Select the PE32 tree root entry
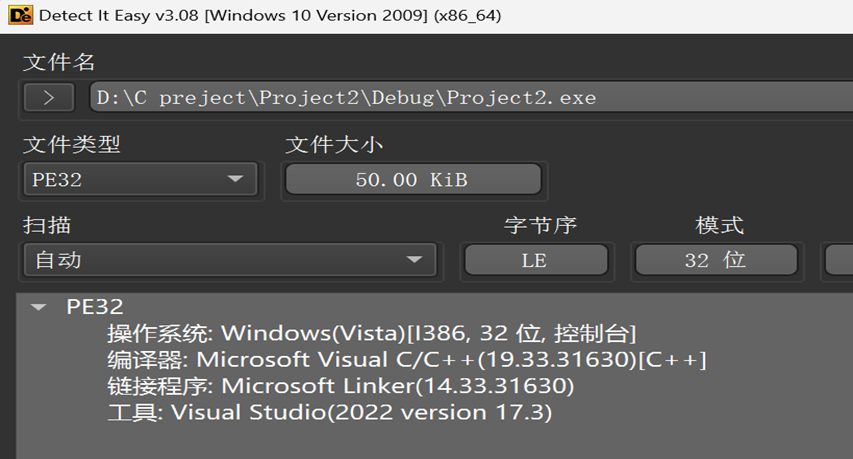Screen dimensions: 853x459 tap(95, 307)
